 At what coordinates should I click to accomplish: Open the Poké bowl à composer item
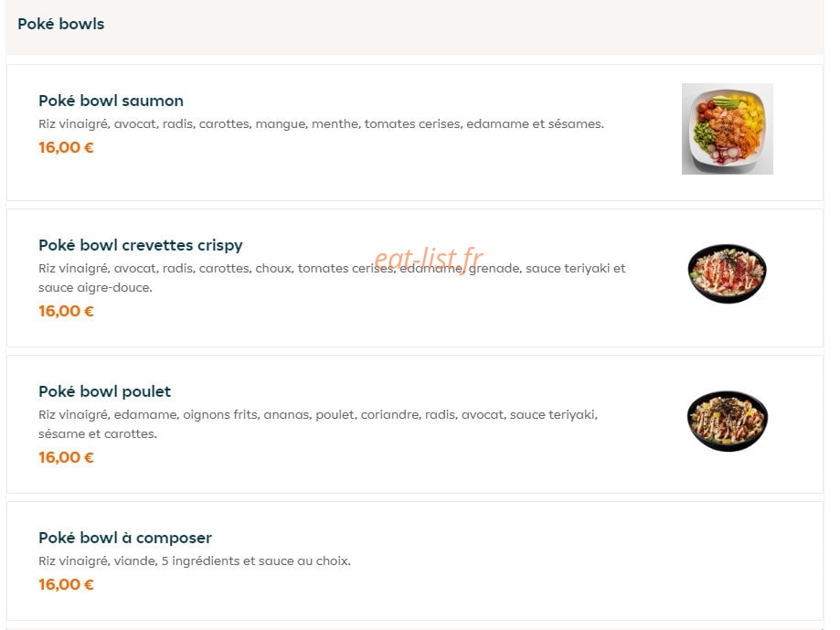(415, 561)
